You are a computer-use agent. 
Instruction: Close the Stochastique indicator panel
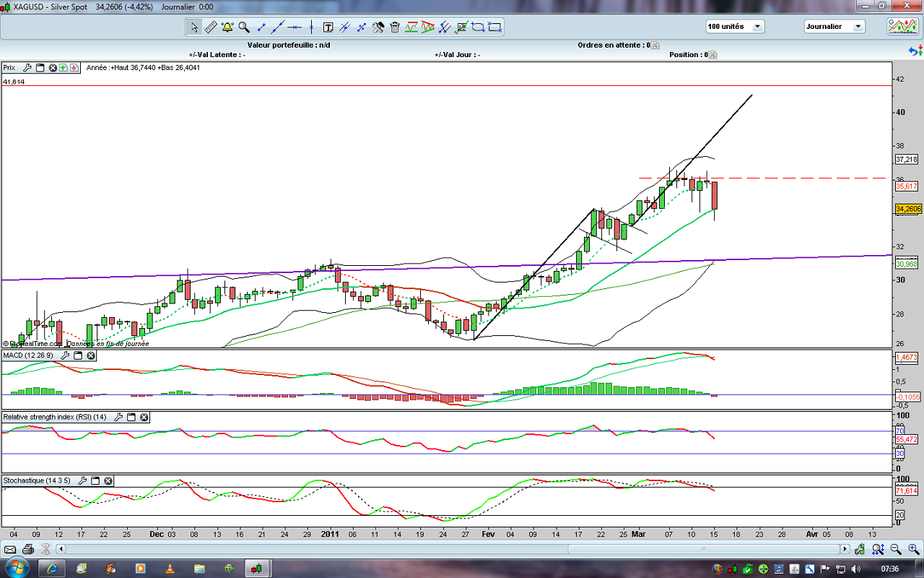click(108, 480)
